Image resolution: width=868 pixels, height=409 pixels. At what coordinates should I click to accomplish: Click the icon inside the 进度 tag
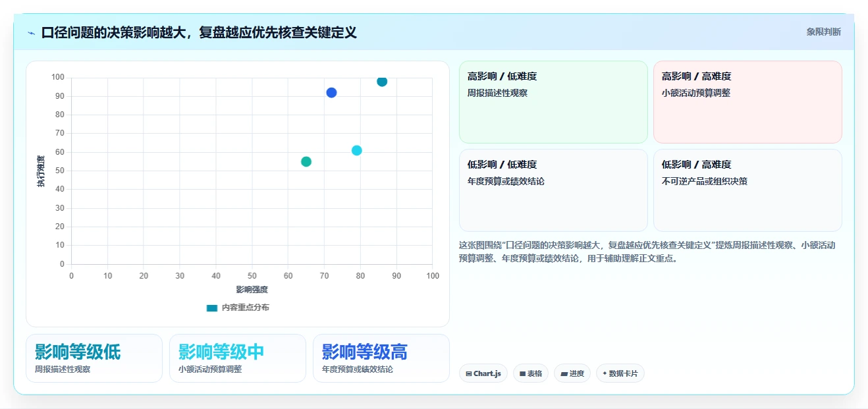(x=564, y=374)
